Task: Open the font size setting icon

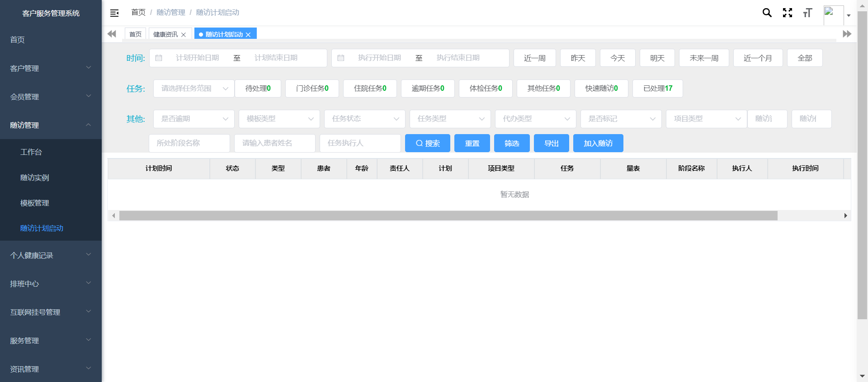Action: [807, 13]
